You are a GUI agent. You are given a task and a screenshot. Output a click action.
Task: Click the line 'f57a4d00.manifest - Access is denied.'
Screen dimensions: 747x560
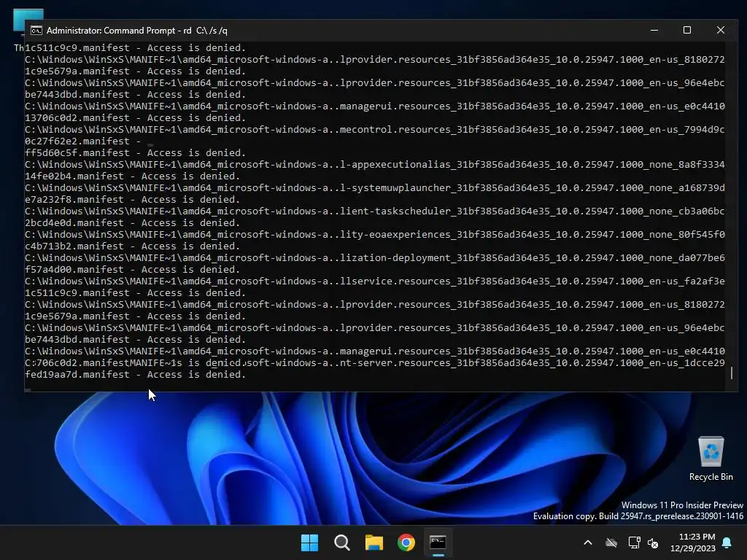pyautogui.click(x=133, y=270)
